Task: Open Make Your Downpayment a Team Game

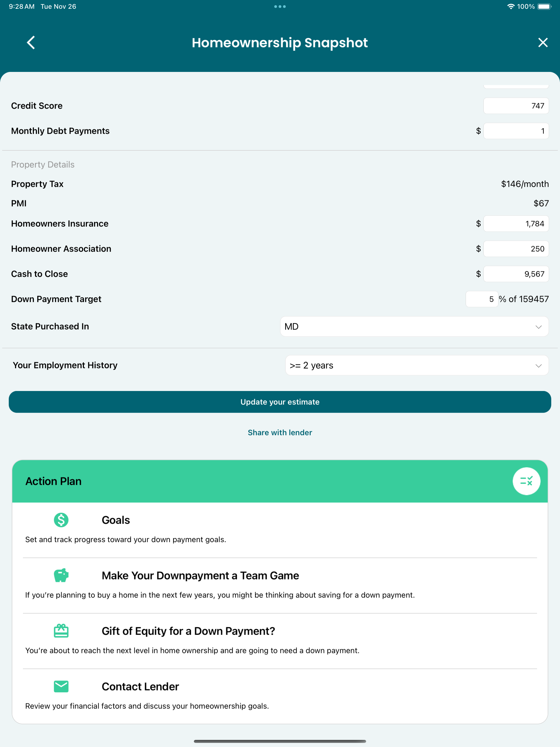Action: (280, 585)
